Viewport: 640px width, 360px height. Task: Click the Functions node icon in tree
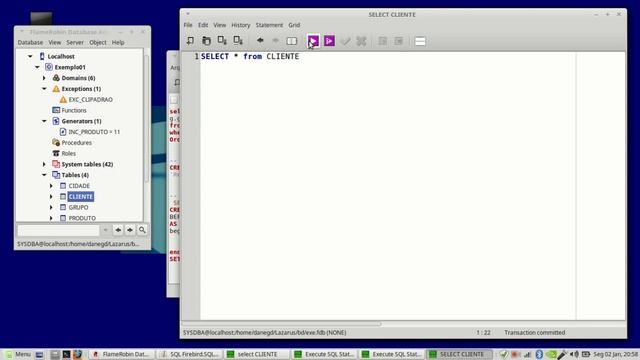[56, 110]
